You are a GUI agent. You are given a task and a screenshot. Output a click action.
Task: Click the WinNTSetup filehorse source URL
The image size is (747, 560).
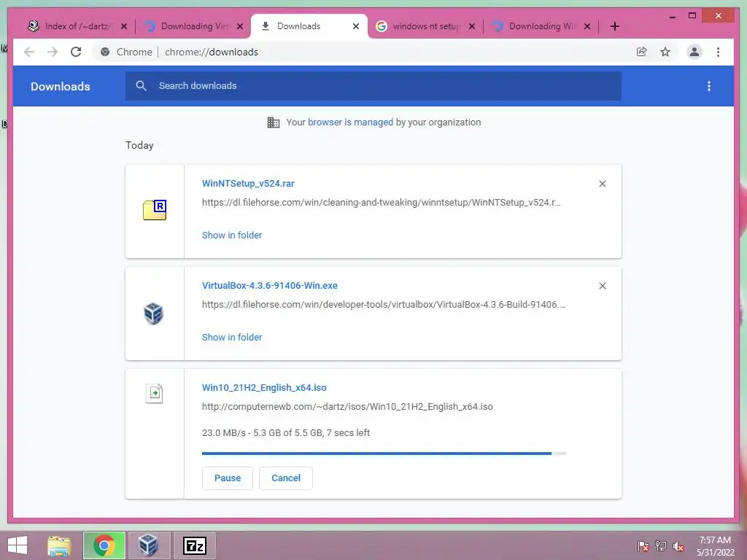381,203
